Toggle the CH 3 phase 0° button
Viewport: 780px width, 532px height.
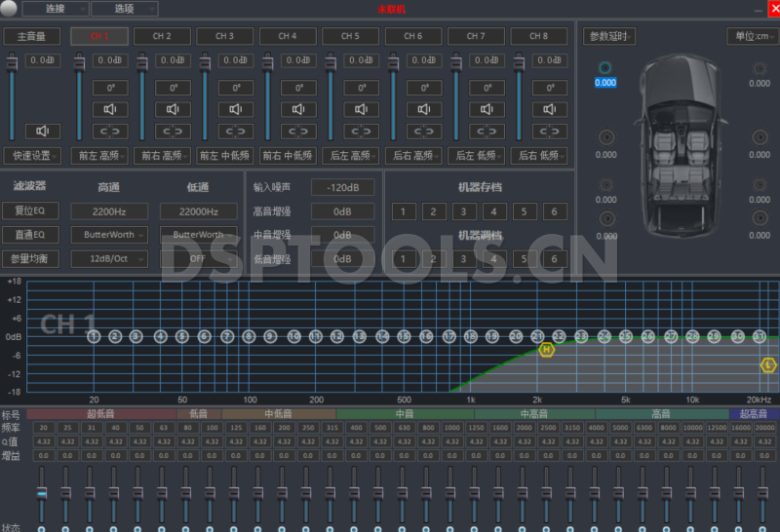click(x=236, y=87)
